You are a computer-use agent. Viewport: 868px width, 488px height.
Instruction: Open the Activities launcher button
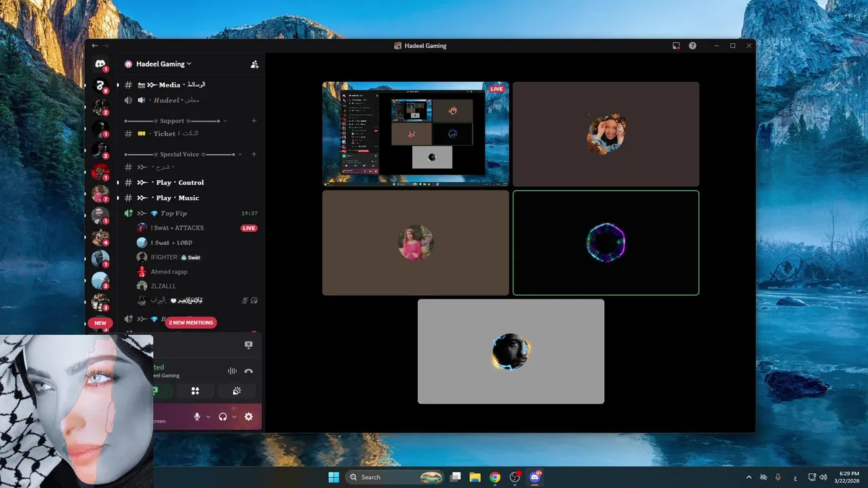pos(195,390)
